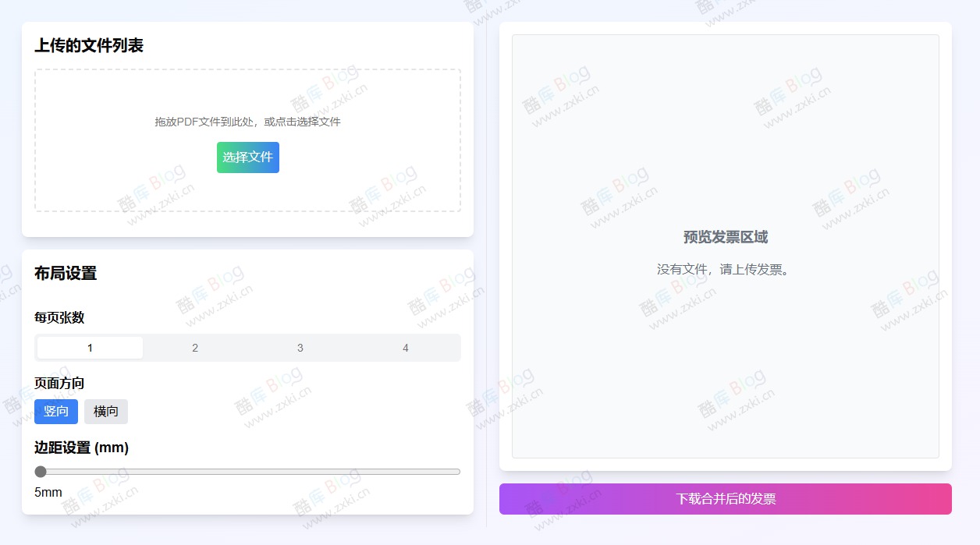Click the dashed upload area prompt text

[247, 122]
